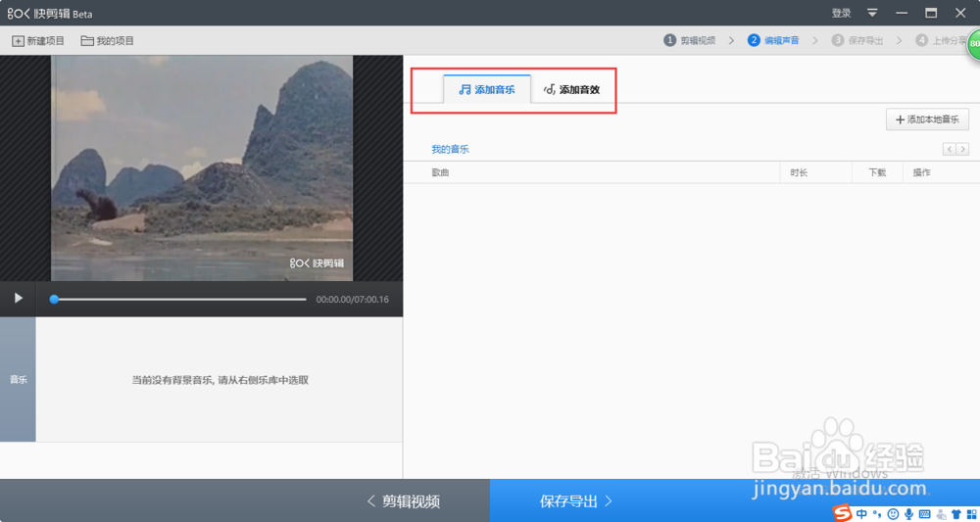Viewport: 980px width, 522px height.
Task: Go to step 1 剪辑视频
Action: (689, 40)
